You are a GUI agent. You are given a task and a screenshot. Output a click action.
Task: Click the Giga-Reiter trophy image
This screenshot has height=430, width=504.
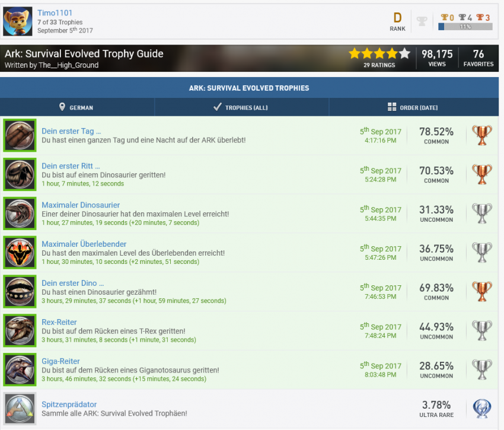pyautogui.click(x=20, y=370)
